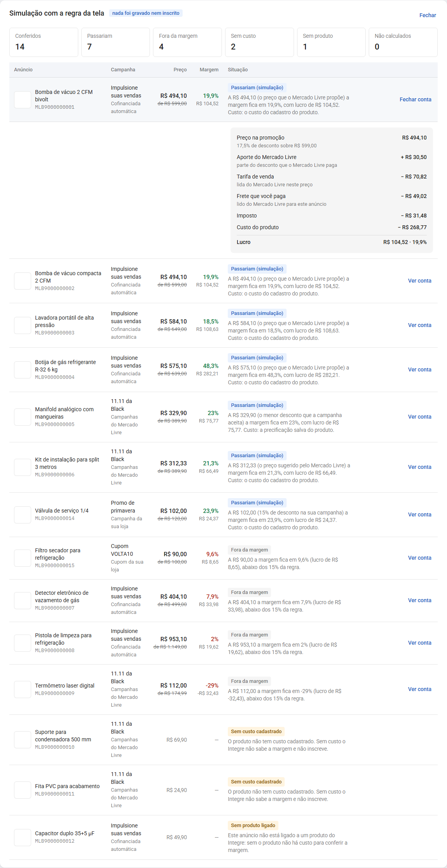447x868 pixels.
Task: Click Ver conta for Filtro secador
Action: tap(419, 558)
